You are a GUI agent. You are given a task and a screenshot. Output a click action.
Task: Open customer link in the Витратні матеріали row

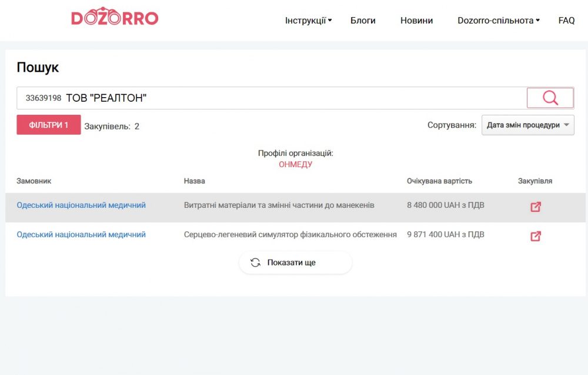[x=81, y=205]
